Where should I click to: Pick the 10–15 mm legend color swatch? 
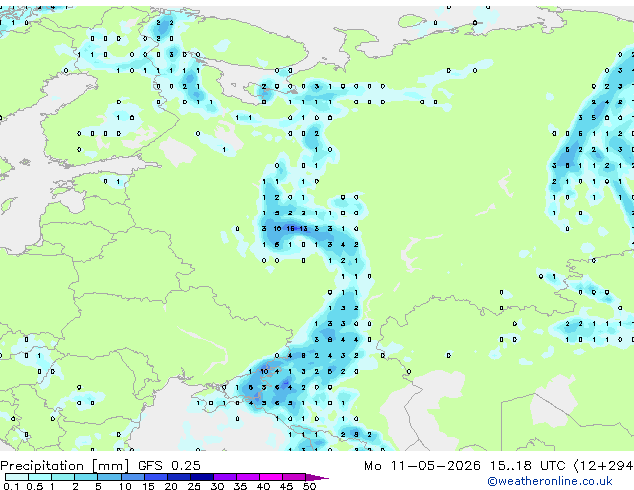(132, 477)
